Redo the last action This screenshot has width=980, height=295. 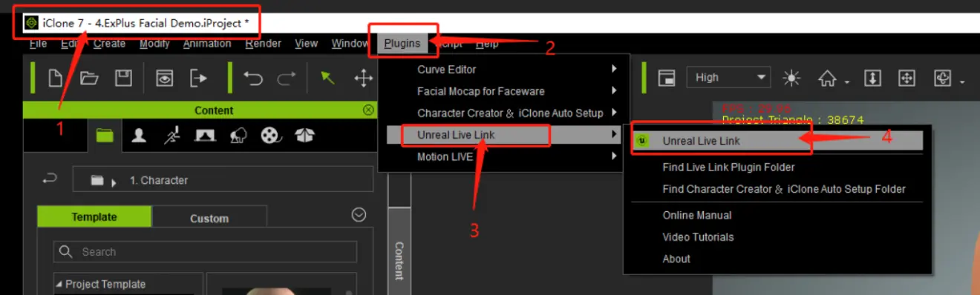[287, 78]
